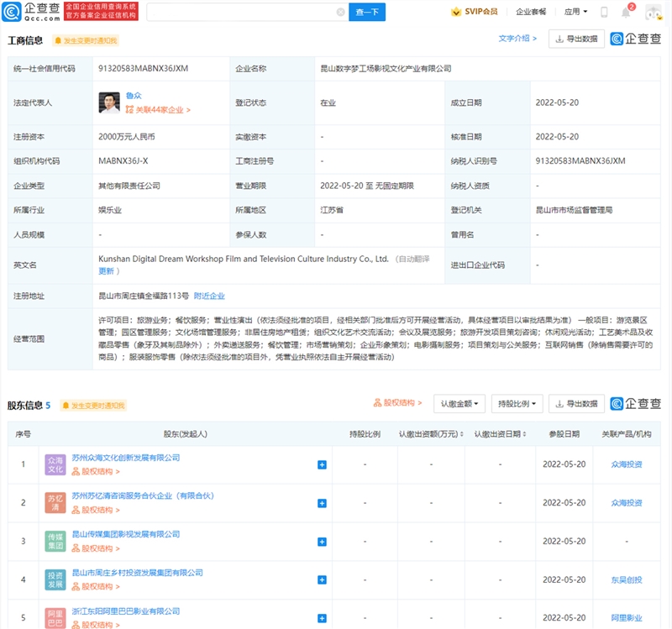Expand the 认缴金额 dropdown
Image resolution: width=672 pixels, height=629 pixels.
click(x=459, y=404)
